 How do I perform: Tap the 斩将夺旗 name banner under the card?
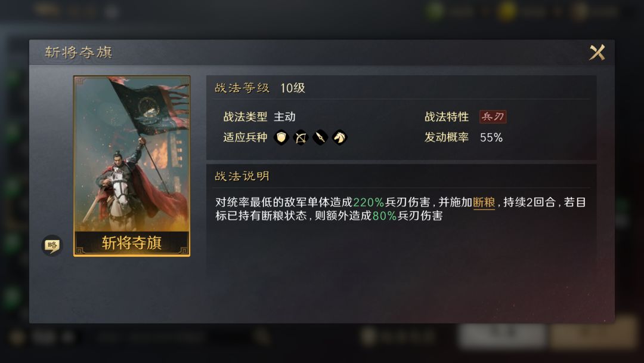pyautogui.click(x=132, y=242)
